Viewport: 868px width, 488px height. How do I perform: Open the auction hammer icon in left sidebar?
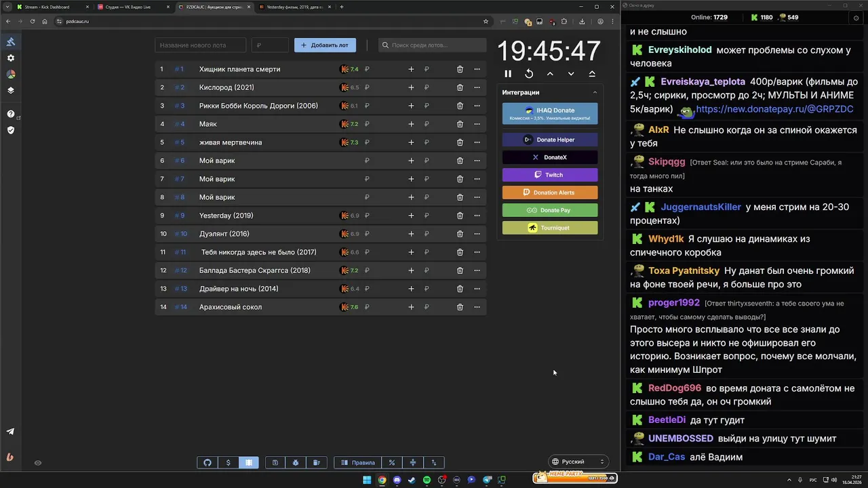[x=11, y=41]
